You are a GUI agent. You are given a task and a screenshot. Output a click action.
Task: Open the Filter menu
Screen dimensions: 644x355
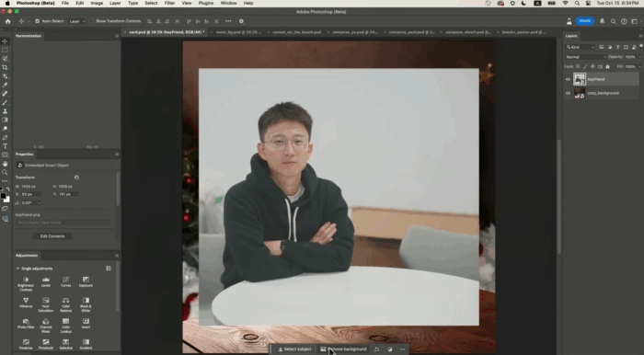[x=169, y=3]
